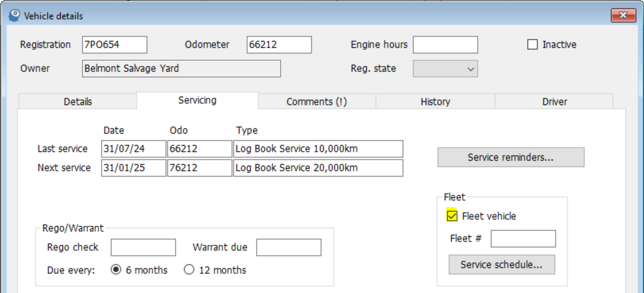Choose 12 months due interval

189,270
